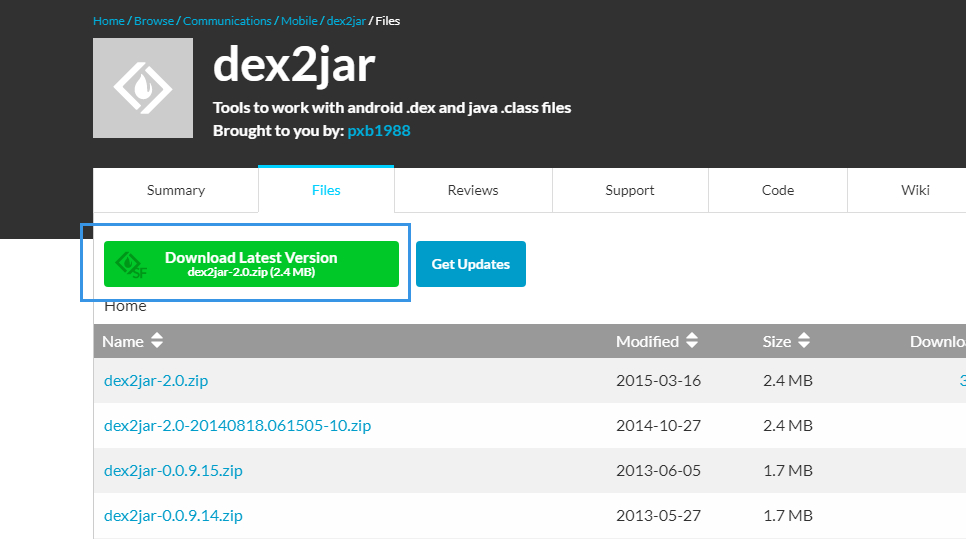Sort the table by Modified column arrows
Screen dimensions: 966x539
point(692,341)
